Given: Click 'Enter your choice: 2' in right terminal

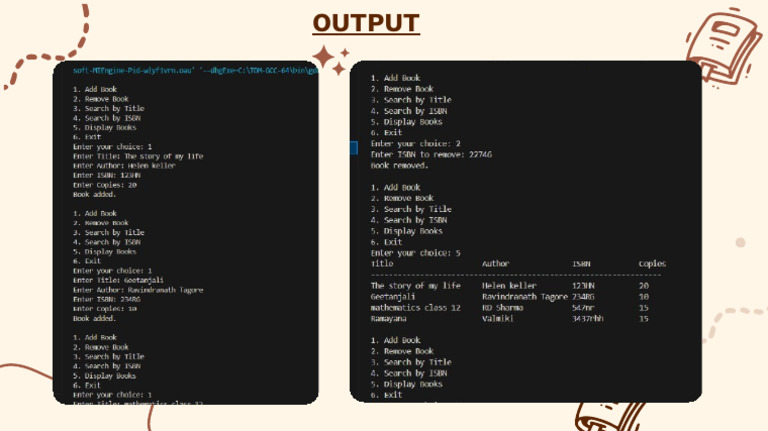Looking at the screenshot, I should click(x=415, y=144).
